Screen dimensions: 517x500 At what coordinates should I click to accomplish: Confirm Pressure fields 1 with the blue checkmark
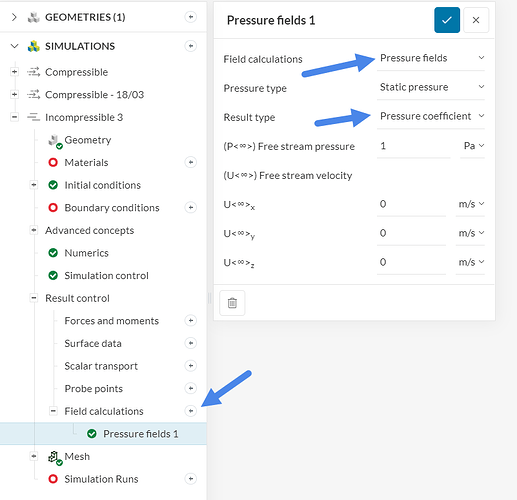[447, 20]
